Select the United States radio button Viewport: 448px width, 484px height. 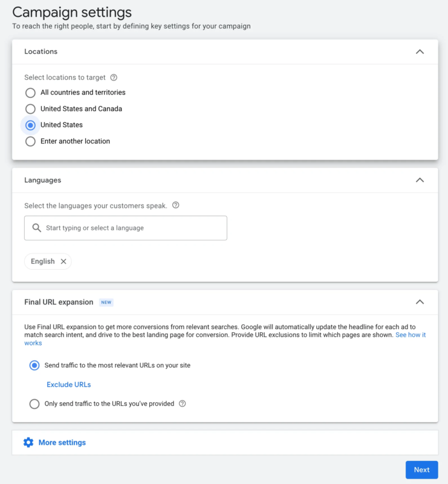click(30, 125)
